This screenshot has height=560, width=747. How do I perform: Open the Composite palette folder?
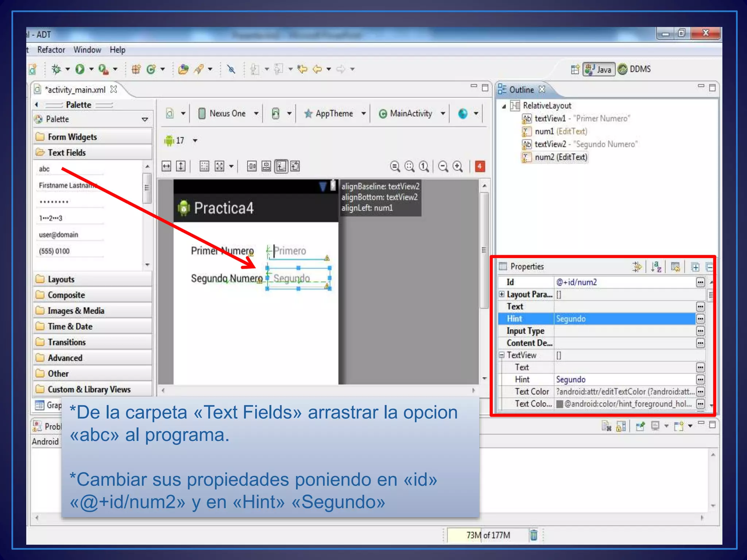[x=93, y=295]
